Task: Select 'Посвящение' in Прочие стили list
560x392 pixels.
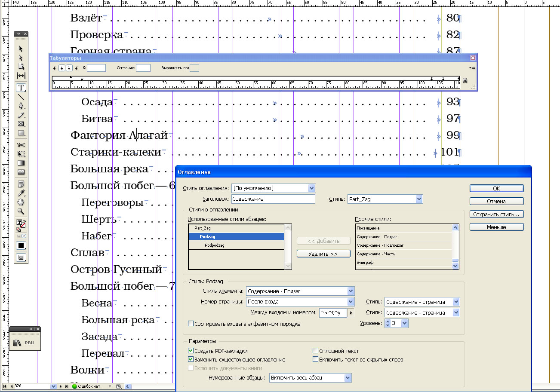Action: [404, 228]
